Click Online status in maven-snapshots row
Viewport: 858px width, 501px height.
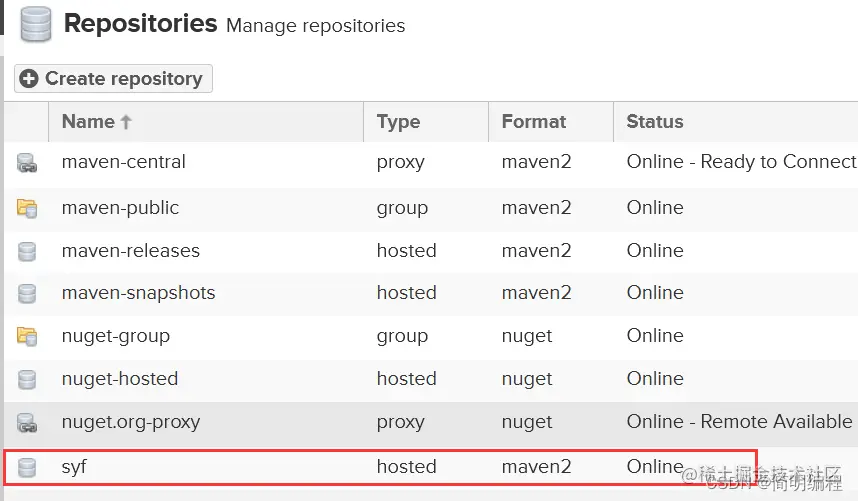tap(655, 293)
